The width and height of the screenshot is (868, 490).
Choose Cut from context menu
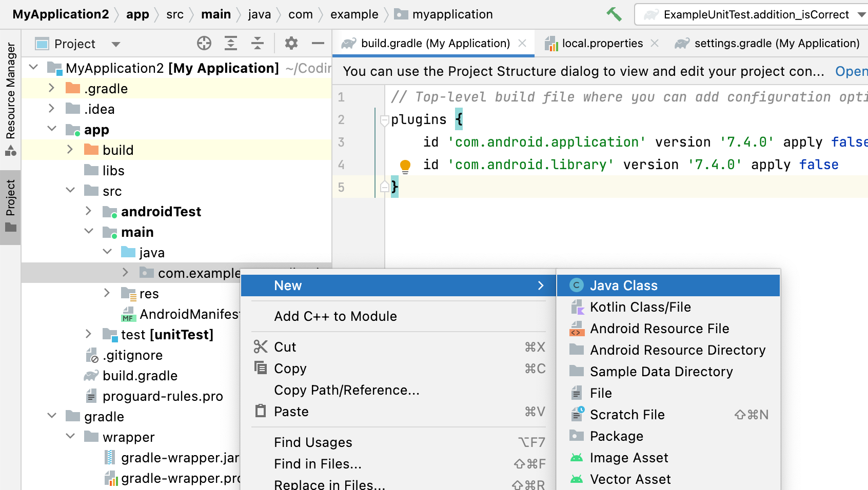pyautogui.click(x=399, y=347)
